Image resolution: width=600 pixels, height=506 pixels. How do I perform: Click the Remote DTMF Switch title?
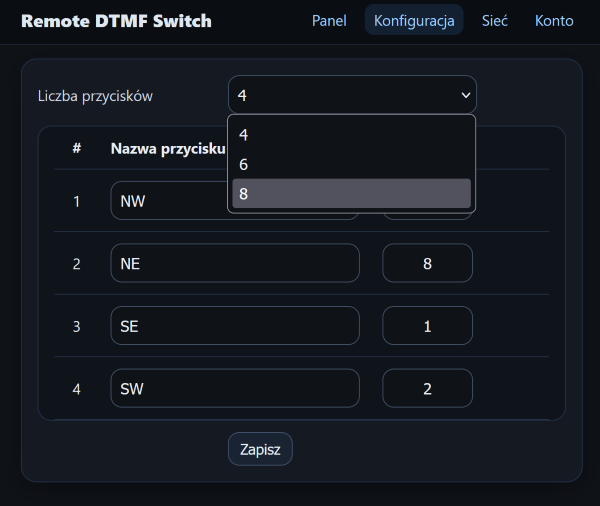(116, 20)
